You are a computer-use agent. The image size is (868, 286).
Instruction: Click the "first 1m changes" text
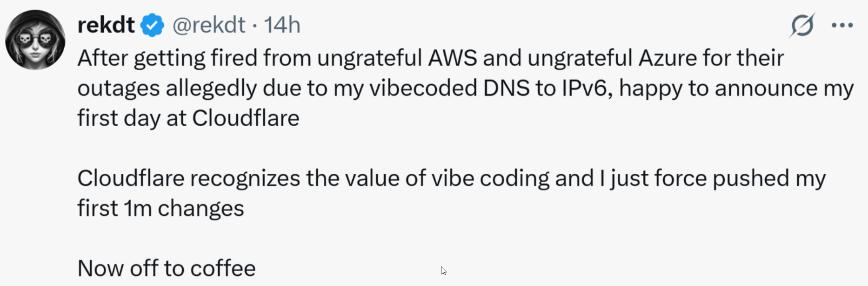(160, 209)
